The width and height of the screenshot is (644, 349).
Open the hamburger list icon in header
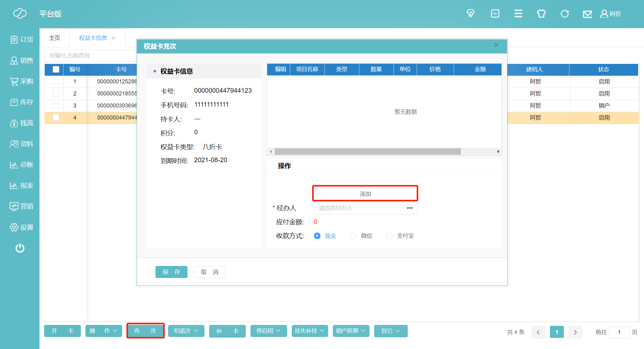pos(518,14)
